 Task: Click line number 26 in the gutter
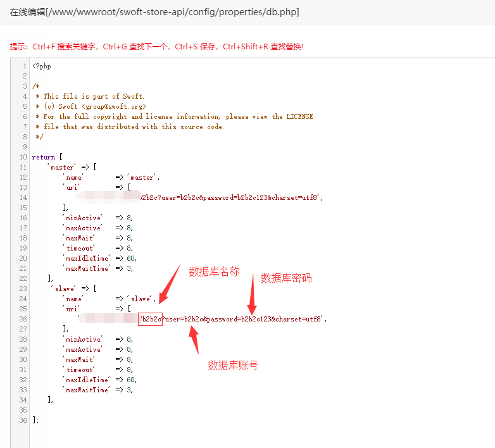[22, 319]
